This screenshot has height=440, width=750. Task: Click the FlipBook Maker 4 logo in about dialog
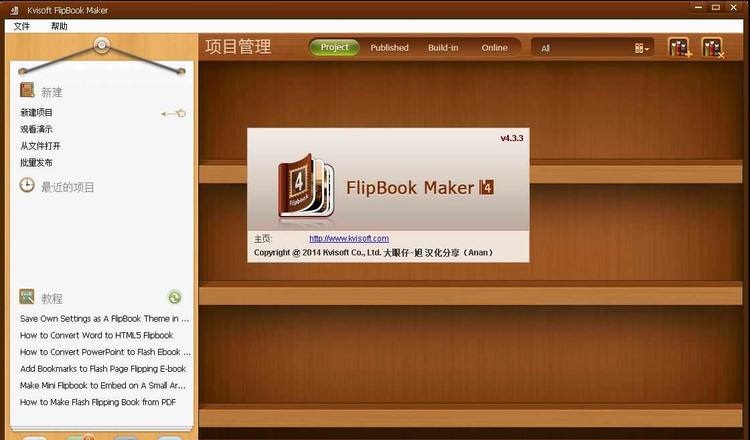[306, 186]
